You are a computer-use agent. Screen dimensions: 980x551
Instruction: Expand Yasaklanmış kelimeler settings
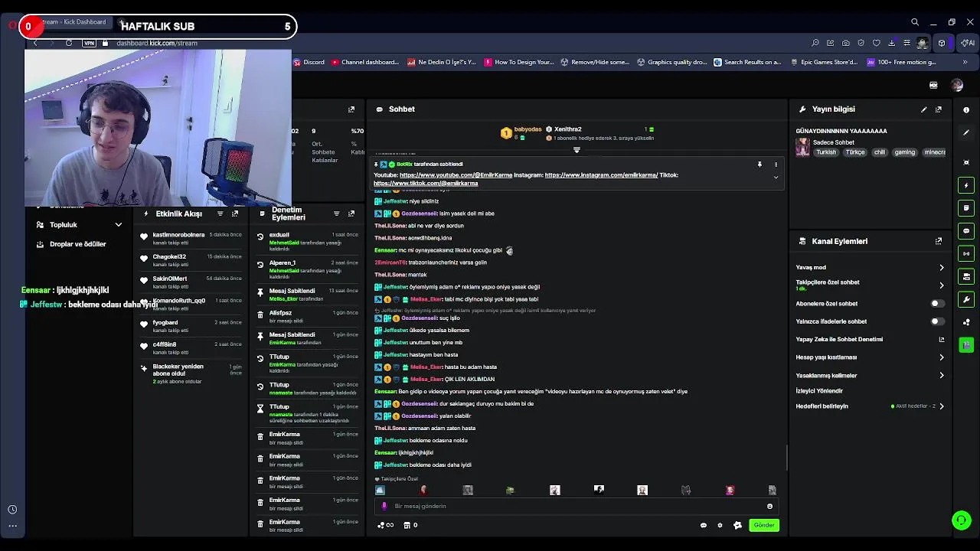pos(870,376)
